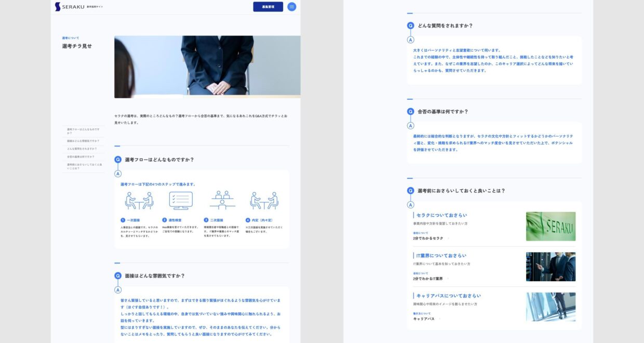Click the green SERAKU sign thumbnail
The width and height of the screenshot is (644, 343).
click(551, 227)
